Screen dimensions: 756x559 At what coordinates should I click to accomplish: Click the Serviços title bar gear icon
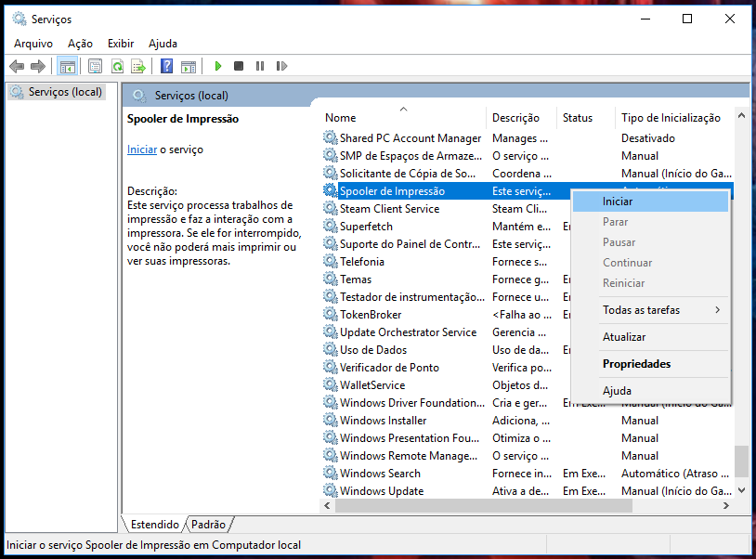[x=20, y=19]
